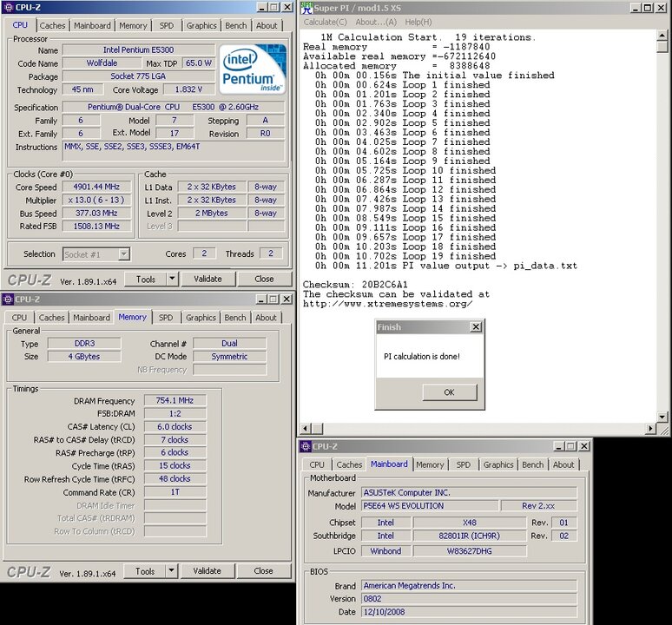Expand the Socket #1 selection dropdown
This screenshot has height=625, width=672.
(x=124, y=254)
